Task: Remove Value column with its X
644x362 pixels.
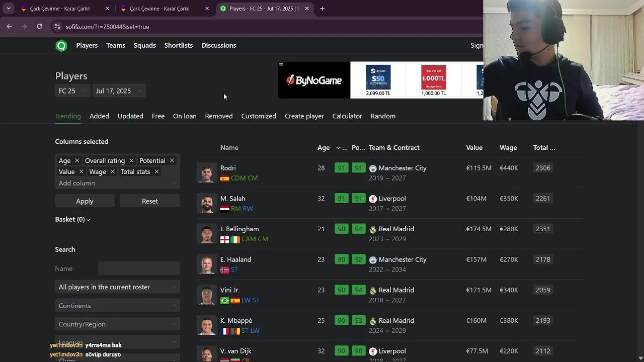Action: (81, 171)
